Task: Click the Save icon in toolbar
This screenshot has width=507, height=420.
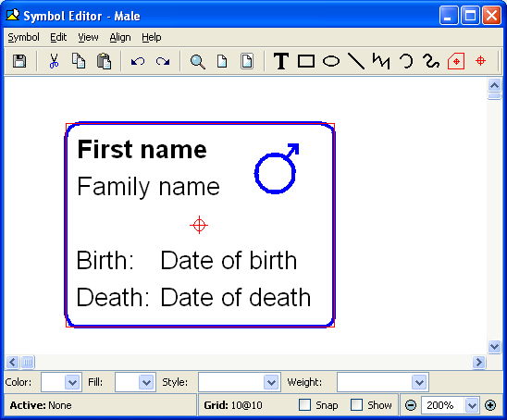Action: [x=19, y=61]
